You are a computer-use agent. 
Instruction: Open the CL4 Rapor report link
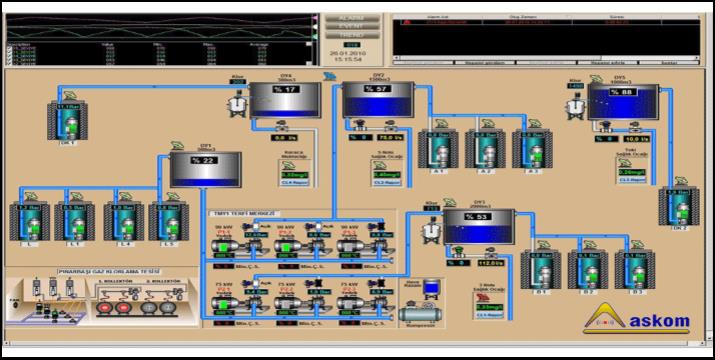click(294, 183)
